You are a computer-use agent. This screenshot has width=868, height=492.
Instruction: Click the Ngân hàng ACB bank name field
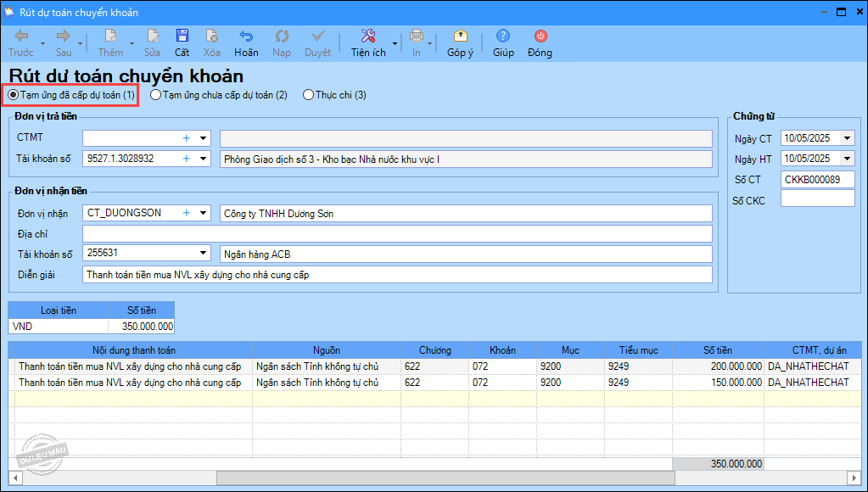click(x=465, y=254)
